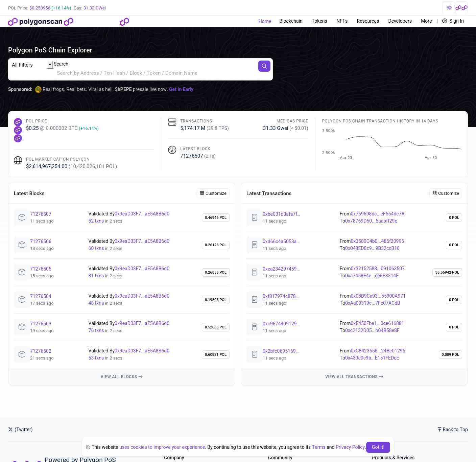The width and height of the screenshot is (476, 462).
Task: Open recipient address 0xa7458E4e...ce6E3314E
Action: 372,276
